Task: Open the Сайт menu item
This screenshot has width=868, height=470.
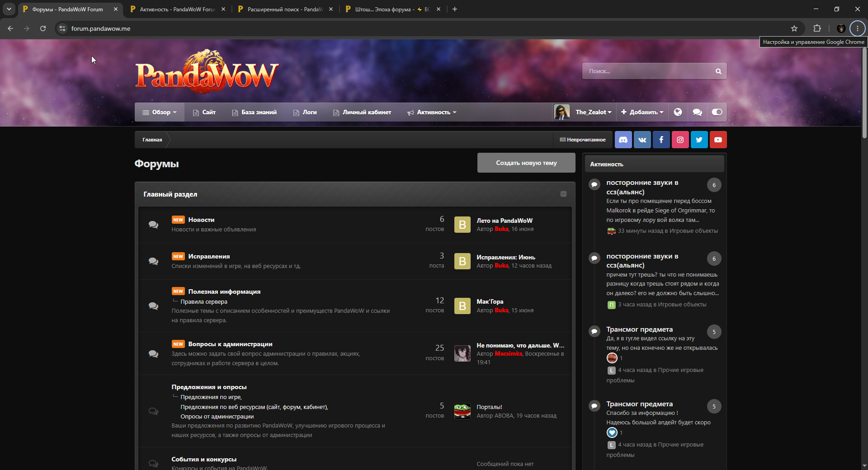Action: coord(204,112)
